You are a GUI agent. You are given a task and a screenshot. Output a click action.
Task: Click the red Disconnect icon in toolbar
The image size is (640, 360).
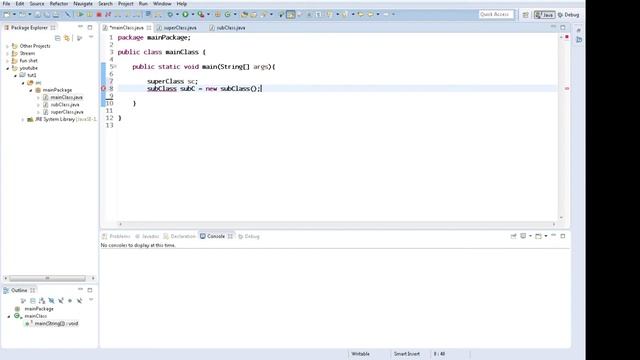click(x=108, y=14)
